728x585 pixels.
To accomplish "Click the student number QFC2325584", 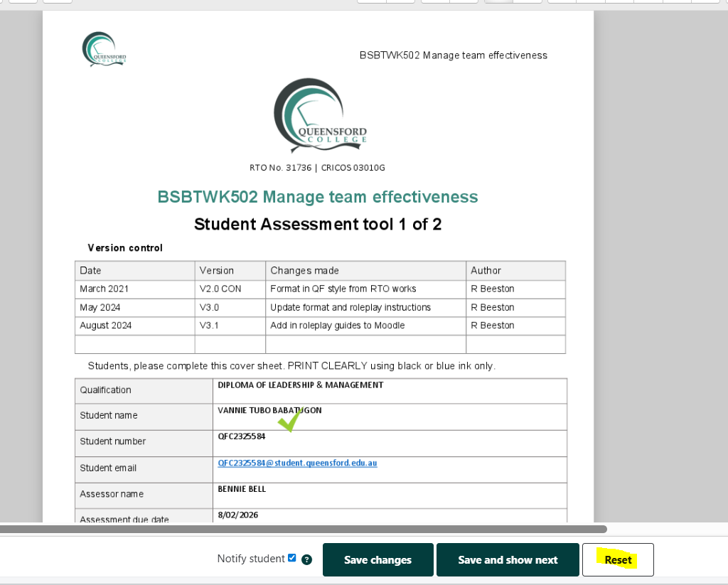I will (242, 436).
